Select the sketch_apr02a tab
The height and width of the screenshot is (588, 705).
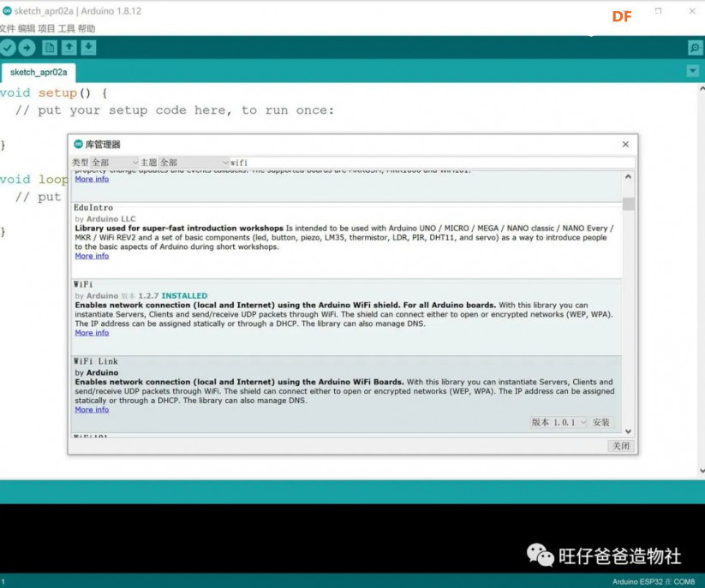click(39, 72)
